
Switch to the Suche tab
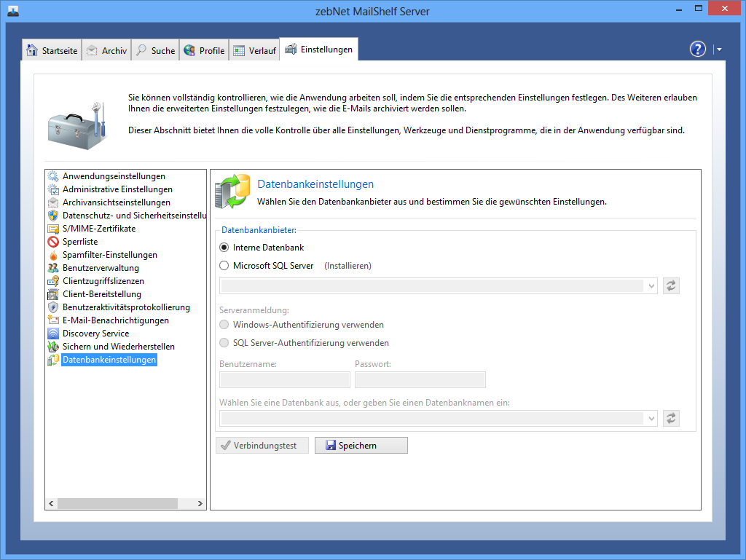[156, 50]
